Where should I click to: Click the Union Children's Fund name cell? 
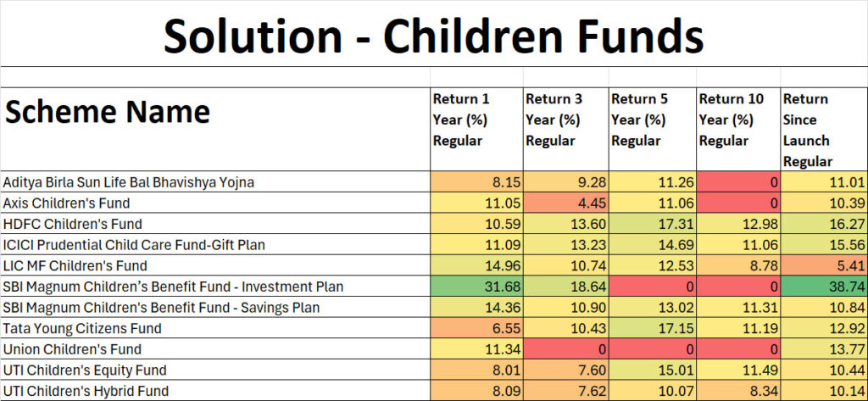coord(215,349)
